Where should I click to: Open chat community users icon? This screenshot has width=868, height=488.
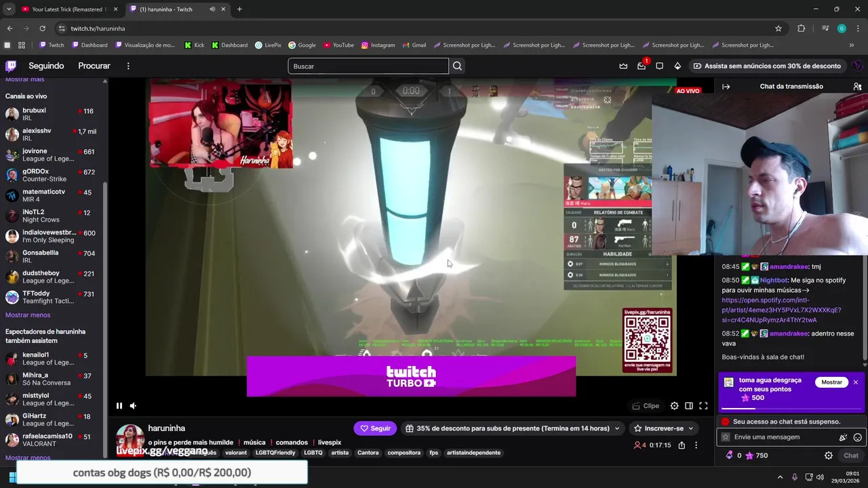pos(857,87)
